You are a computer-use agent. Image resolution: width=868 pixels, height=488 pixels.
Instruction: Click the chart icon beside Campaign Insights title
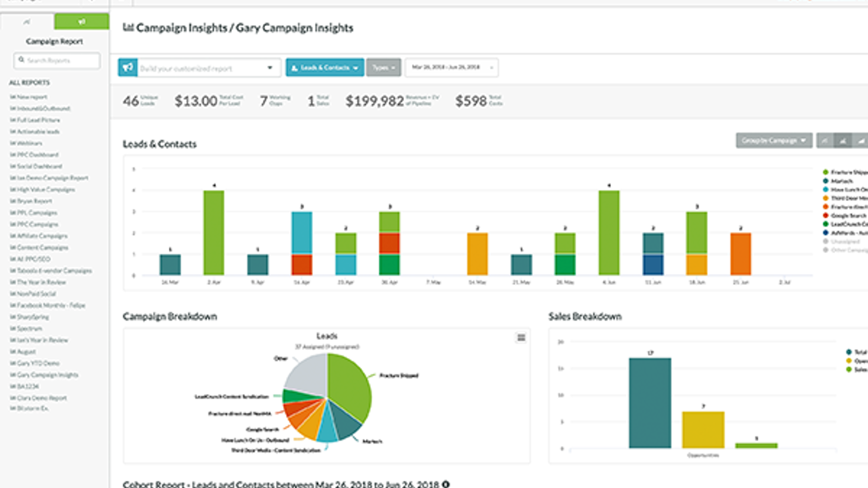[x=128, y=28]
